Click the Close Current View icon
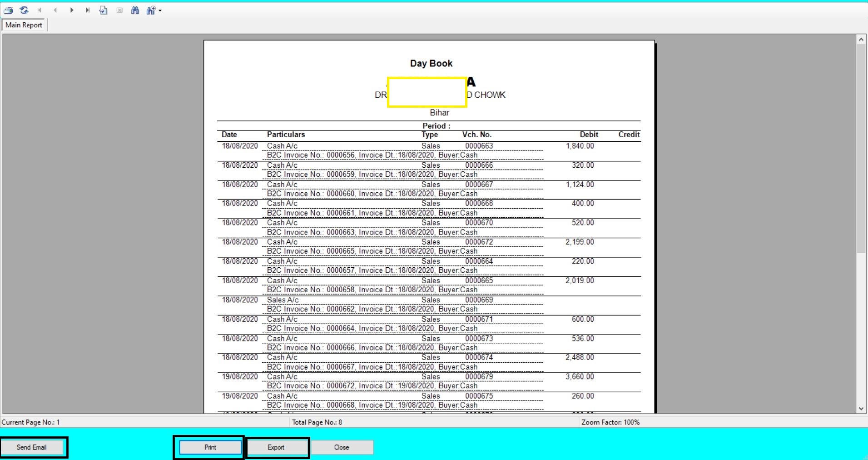 click(119, 10)
